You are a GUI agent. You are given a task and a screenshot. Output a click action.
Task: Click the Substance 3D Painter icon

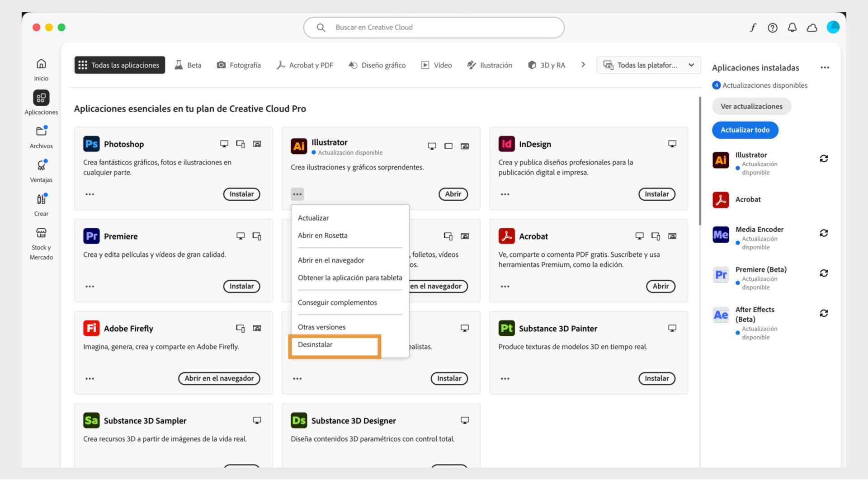506,328
